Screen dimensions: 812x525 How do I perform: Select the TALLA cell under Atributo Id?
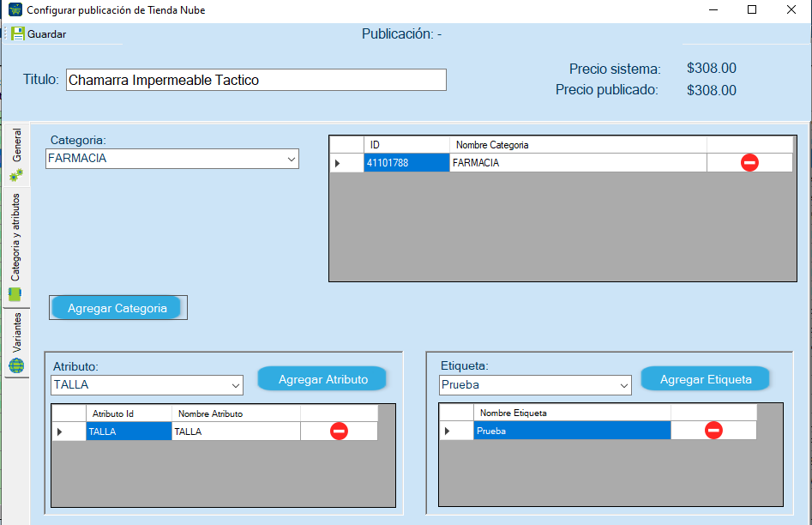coord(129,431)
